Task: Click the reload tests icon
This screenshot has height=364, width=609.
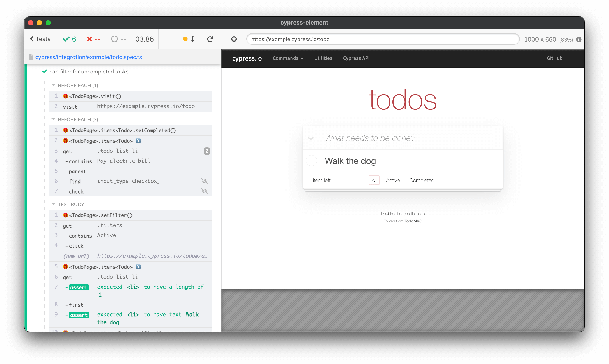Action: (x=210, y=39)
